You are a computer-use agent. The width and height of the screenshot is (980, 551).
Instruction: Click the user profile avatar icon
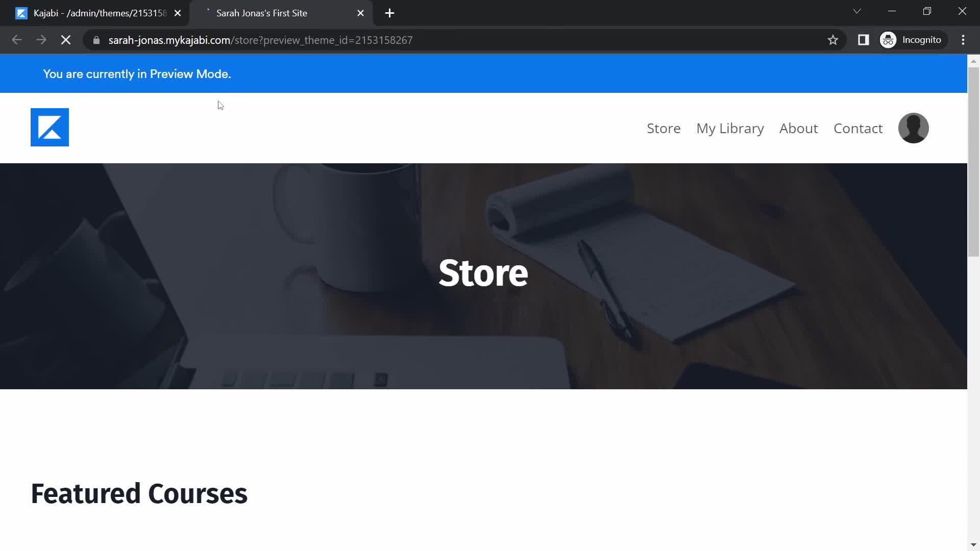coord(913,127)
